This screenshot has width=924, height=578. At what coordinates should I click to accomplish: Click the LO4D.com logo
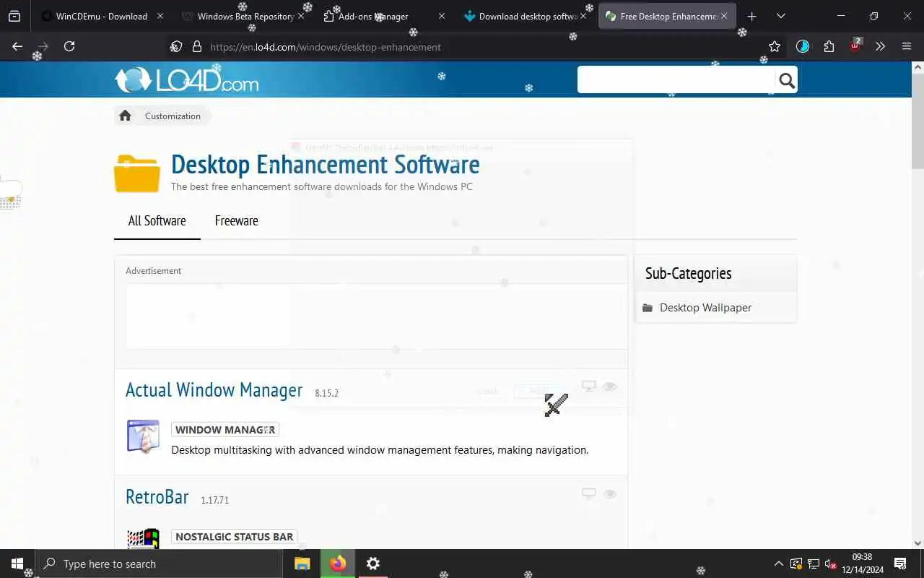pyautogui.click(x=187, y=79)
